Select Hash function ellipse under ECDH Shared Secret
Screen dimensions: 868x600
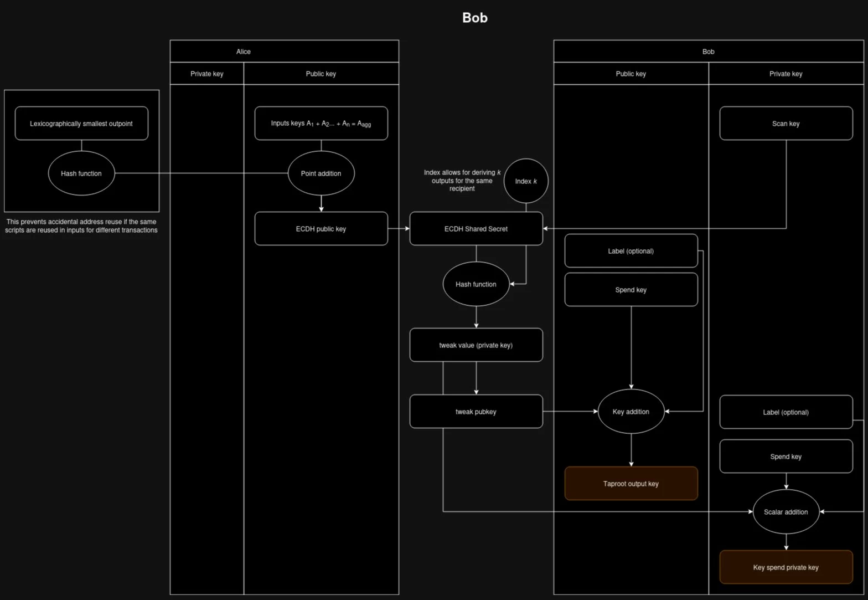point(476,284)
